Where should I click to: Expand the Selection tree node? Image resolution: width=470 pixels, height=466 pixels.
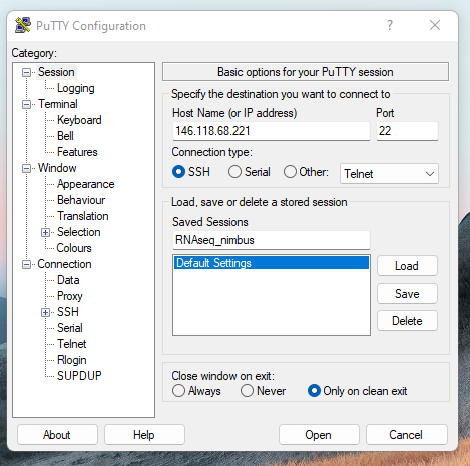[x=45, y=232]
